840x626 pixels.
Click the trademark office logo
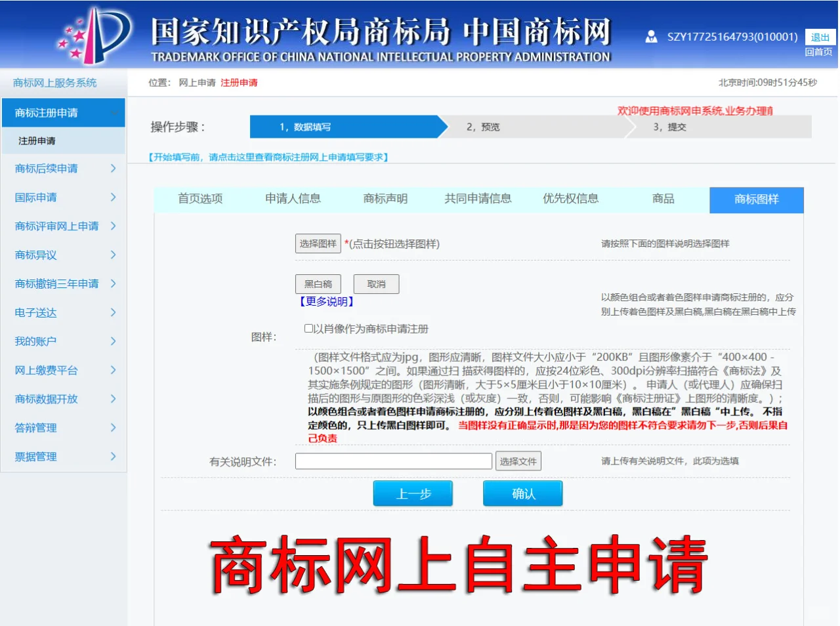tap(96, 35)
